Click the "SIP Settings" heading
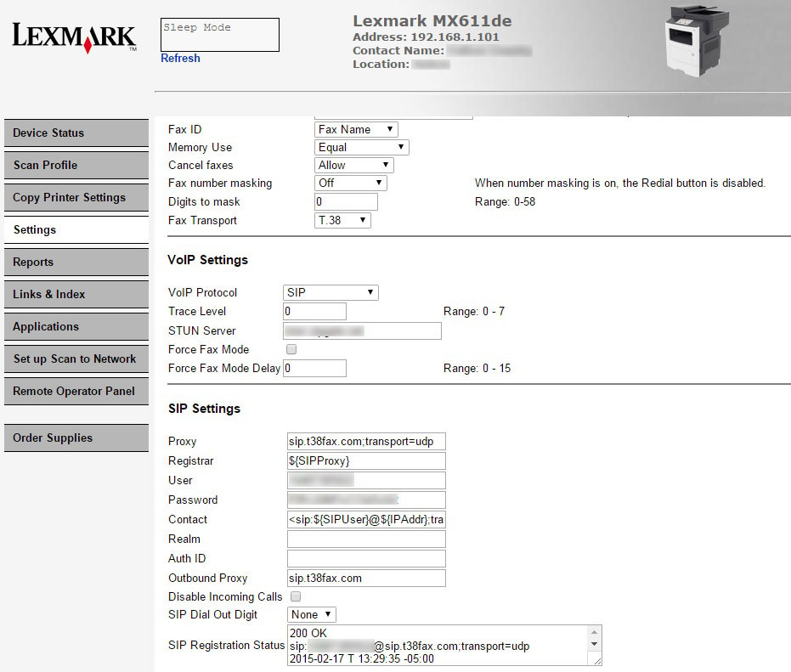The image size is (791, 672). (x=204, y=409)
